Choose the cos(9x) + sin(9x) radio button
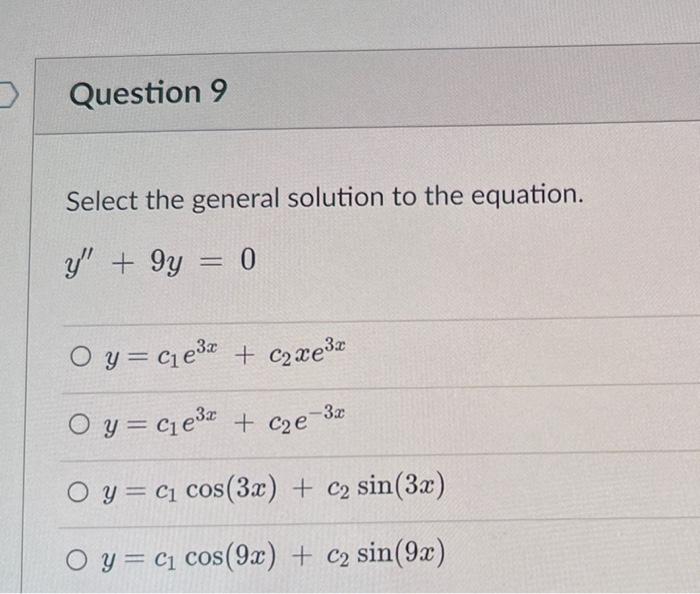This screenshot has width=700, height=594. pos(77,560)
